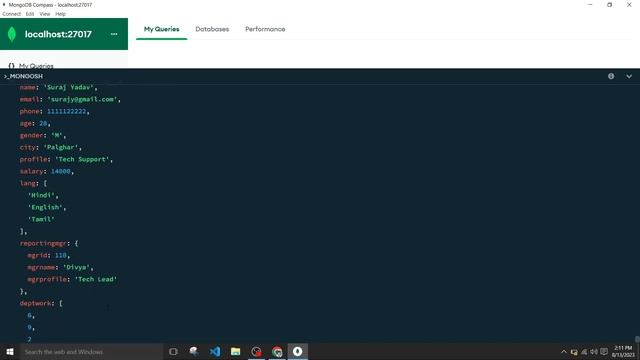The image size is (640, 360).
Task: Click the shell scrollbar thumb at bottom right
Action: (x=637, y=339)
